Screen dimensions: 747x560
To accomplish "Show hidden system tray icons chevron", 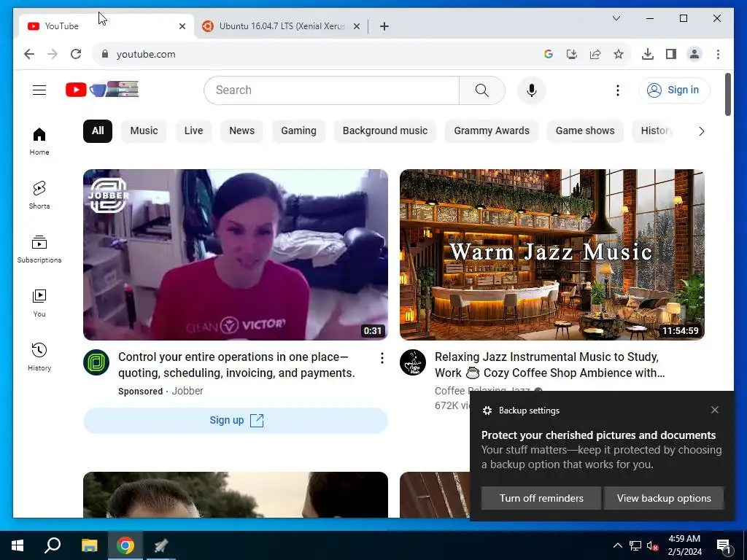I will coord(617,545).
